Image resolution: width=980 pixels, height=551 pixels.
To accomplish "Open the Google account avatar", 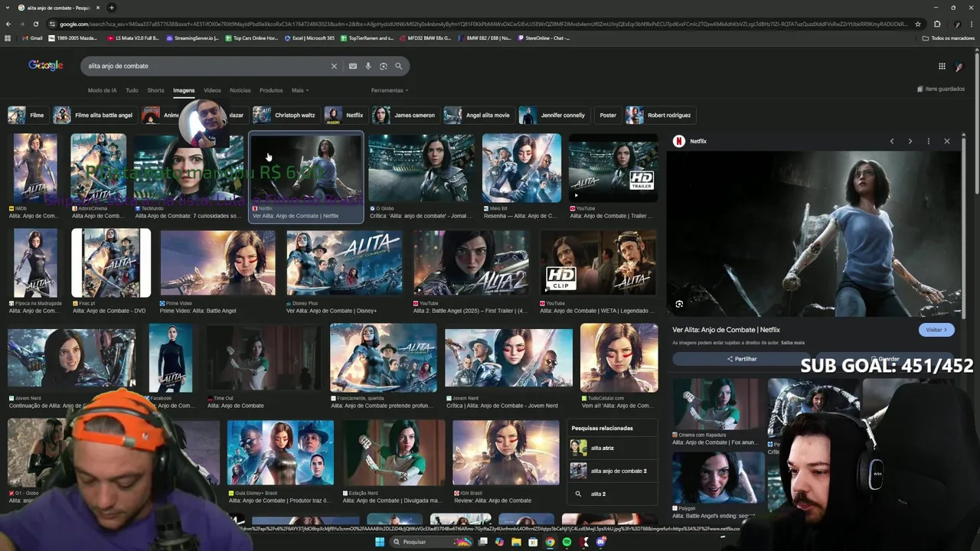I will (x=959, y=66).
